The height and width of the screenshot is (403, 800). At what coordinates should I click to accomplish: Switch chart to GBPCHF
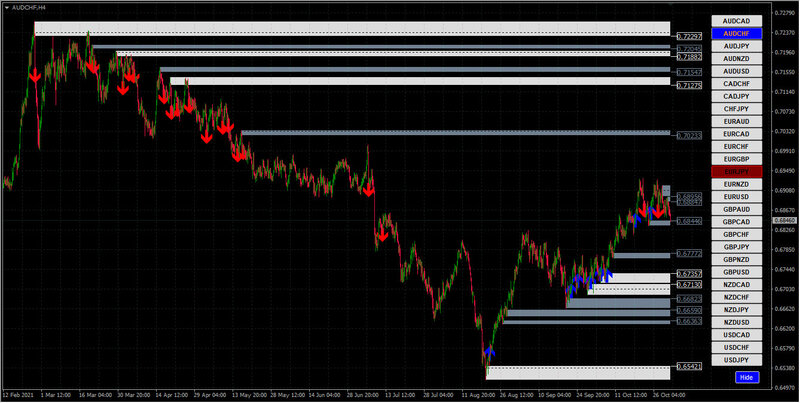tap(737, 235)
